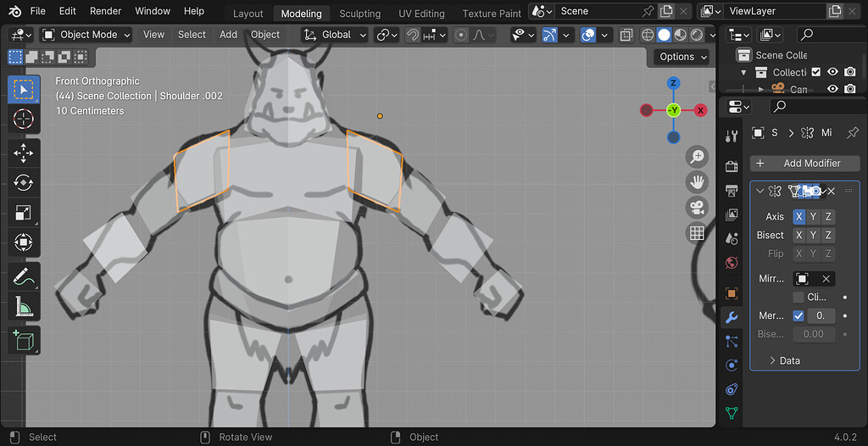
Task: Open the Options dropdown
Action: 682,57
